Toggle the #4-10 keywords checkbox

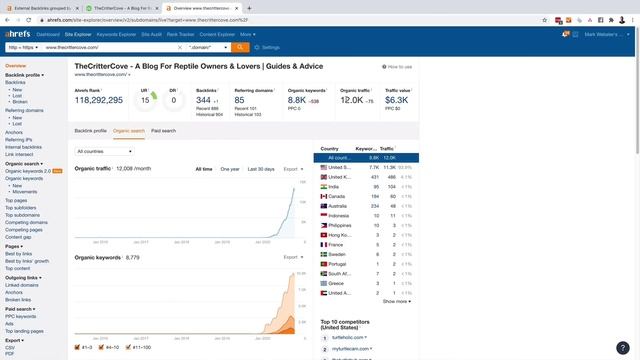101,347
